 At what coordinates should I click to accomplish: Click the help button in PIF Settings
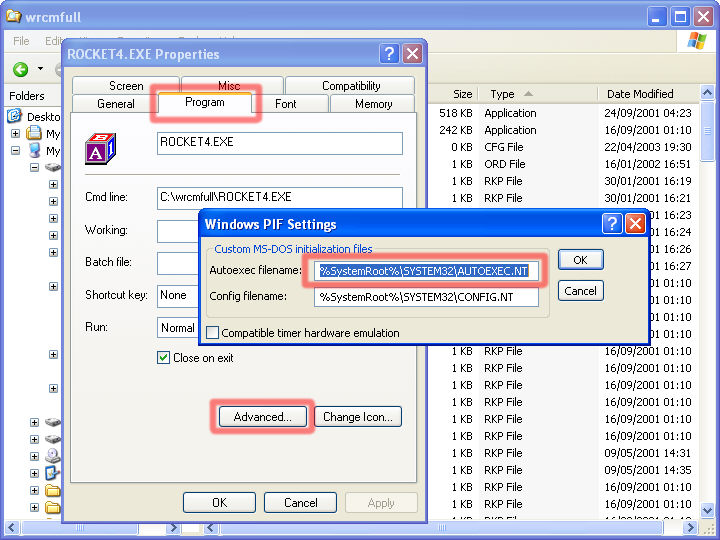[x=612, y=224]
